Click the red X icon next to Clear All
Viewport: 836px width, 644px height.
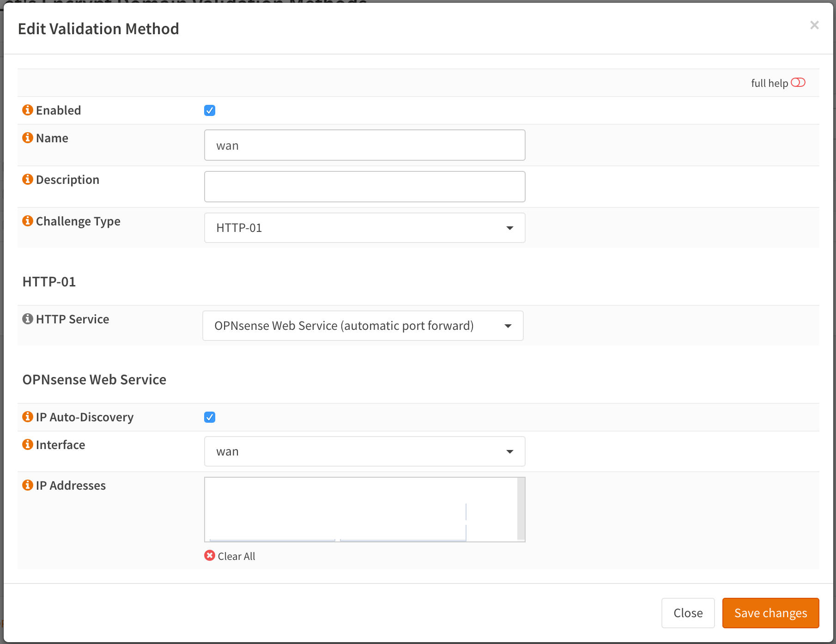tap(210, 556)
